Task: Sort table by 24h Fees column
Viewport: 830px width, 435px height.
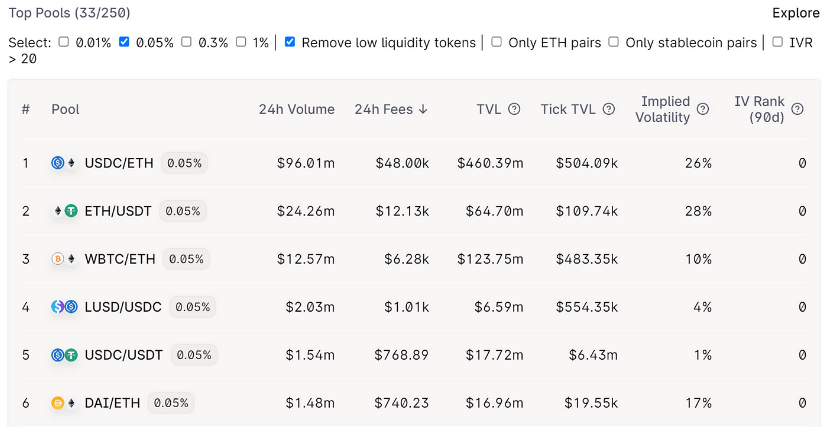Action: pyautogui.click(x=391, y=109)
